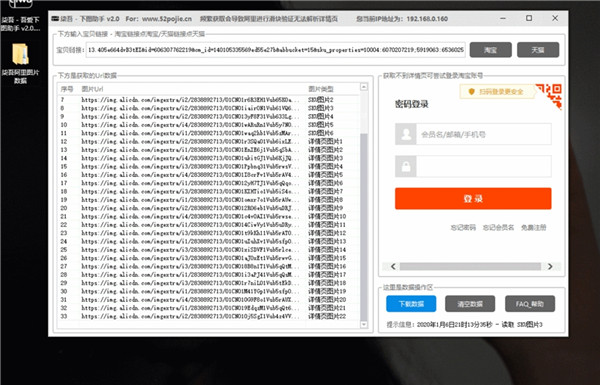Screen dimensions: 600x385
Task: Open the image data folder on desktop
Action: click(x=20, y=64)
